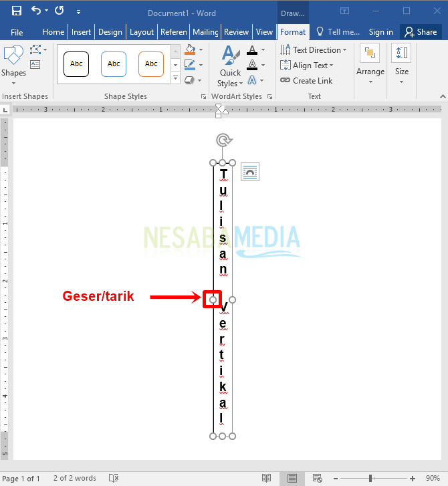Click the Page 1 of 1 status indicator
Viewport: 448px width, 486px height.
21,479
